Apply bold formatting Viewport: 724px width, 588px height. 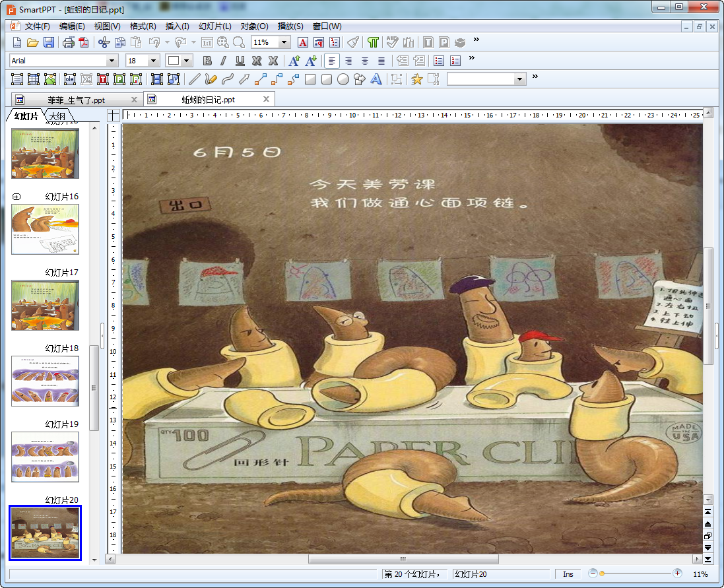[x=207, y=61]
